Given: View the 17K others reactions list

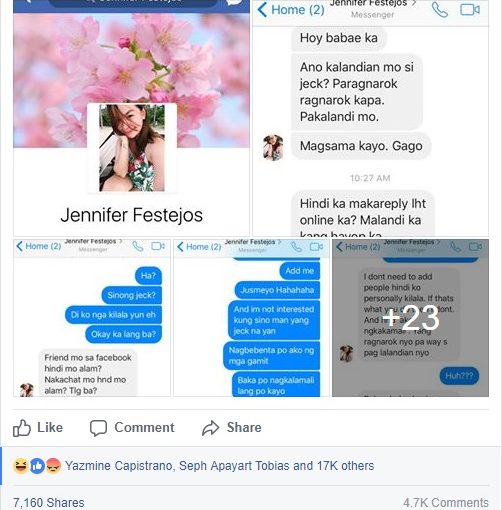Looking at the screenshot, I should [x=345, y=466].
